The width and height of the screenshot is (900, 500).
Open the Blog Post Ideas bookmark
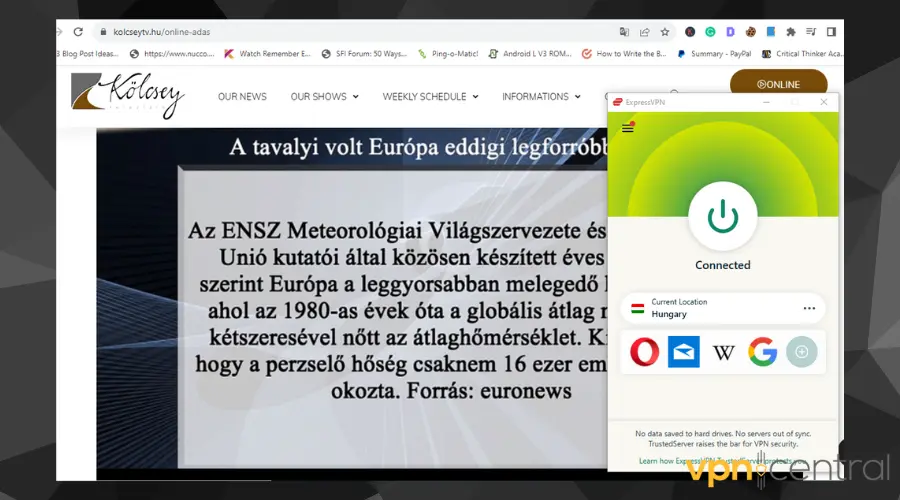(88, 54)
